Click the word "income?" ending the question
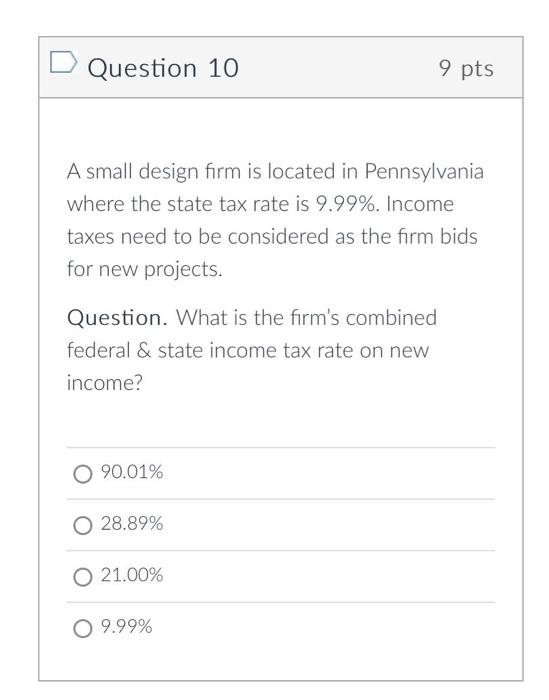 [x=104, y=383]
